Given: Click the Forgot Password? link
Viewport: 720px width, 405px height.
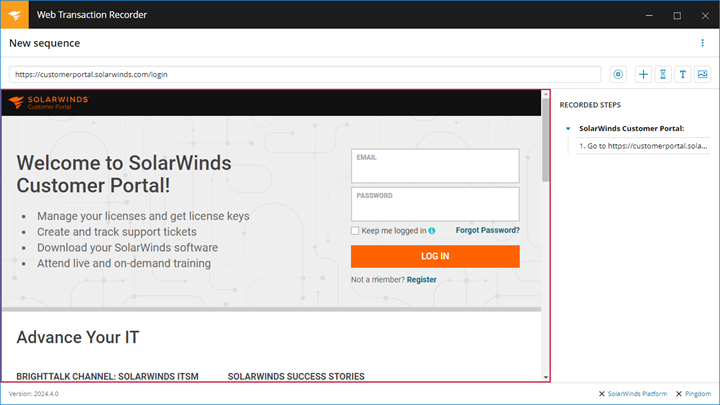Looking at the screenshot, I should point(487,230).
